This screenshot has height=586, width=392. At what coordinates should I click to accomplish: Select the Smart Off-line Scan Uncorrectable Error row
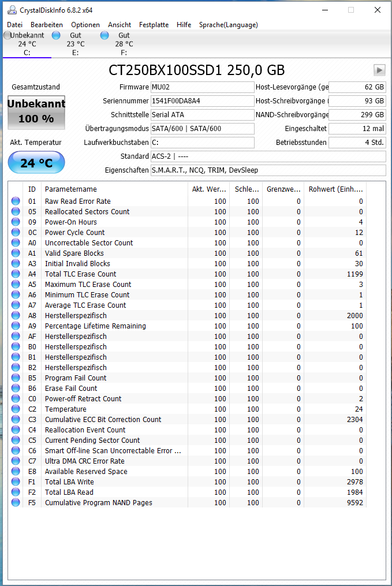[x=187, y=451]
